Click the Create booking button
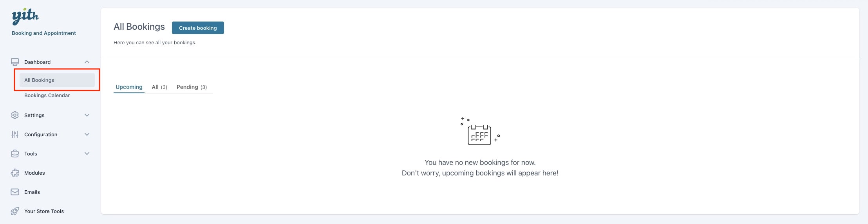This screenshot has width=868, height=224. pyautogui.click(x=198, y=28)
